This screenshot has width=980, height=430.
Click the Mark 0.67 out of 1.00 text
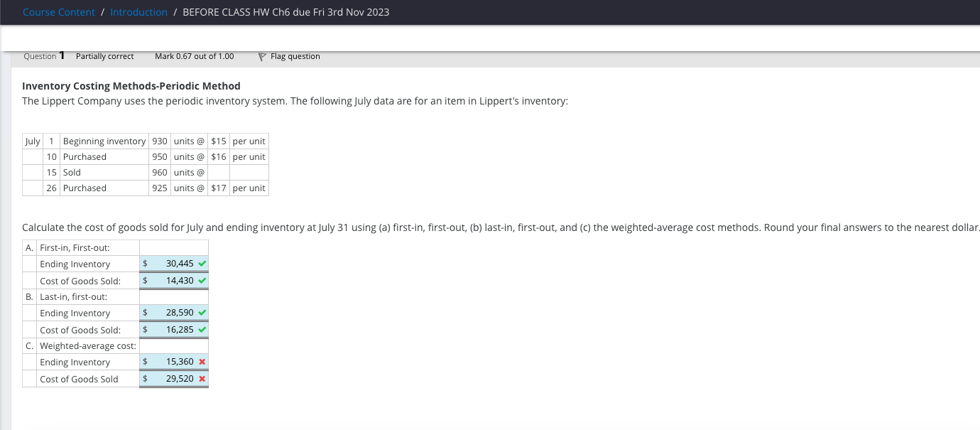pyautogui.click(x=195, y=56)
